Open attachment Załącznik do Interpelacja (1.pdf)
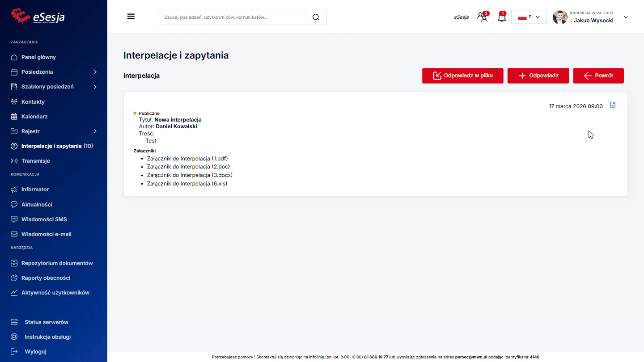 [187, 159]
